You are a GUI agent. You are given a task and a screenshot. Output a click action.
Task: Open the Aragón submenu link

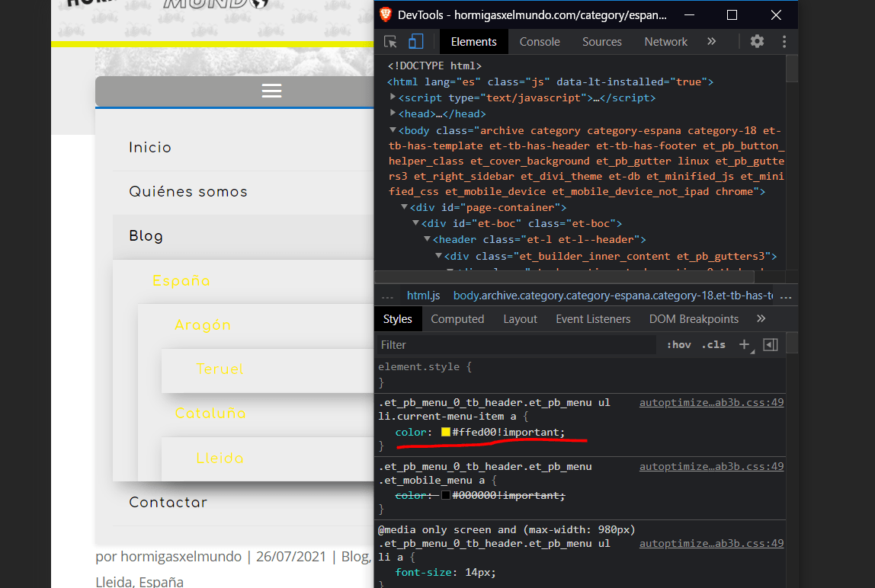[x=203, y=325]
